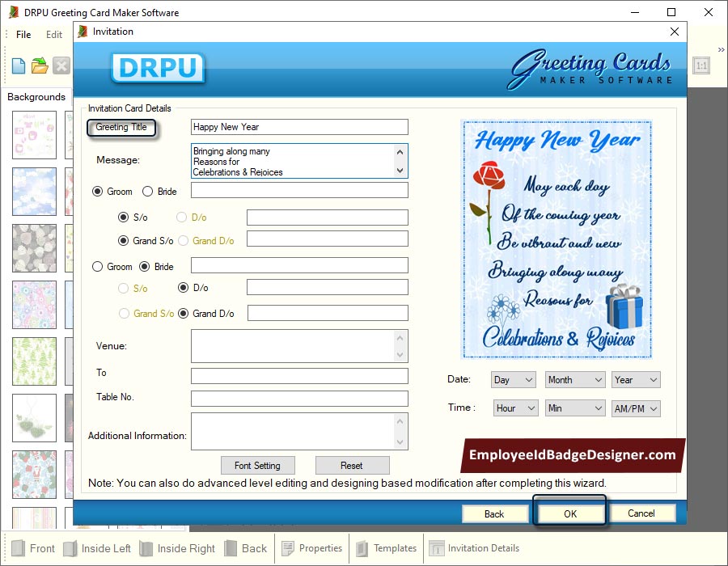
Task: Select the enabled D/o radio button
Action: click(x=184, y=288)
